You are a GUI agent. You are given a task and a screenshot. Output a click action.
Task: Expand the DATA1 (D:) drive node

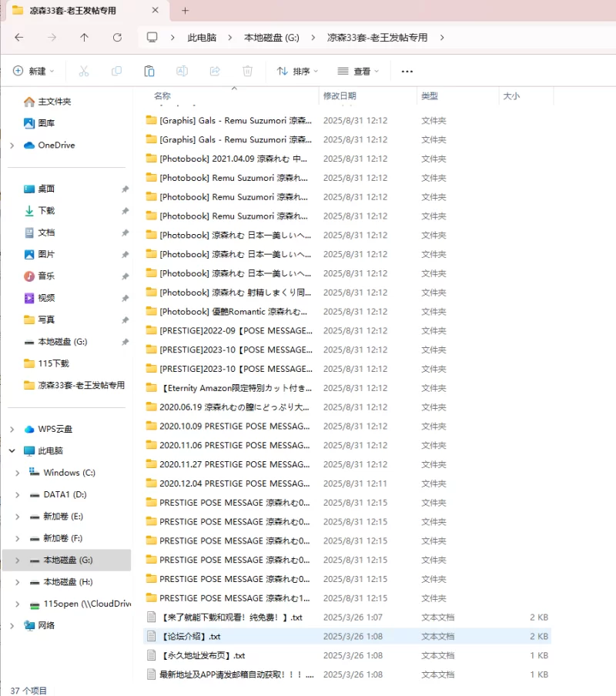(18, 494)
